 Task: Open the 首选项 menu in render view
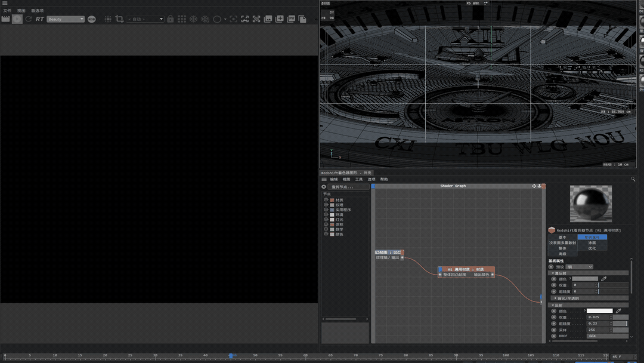38,10
